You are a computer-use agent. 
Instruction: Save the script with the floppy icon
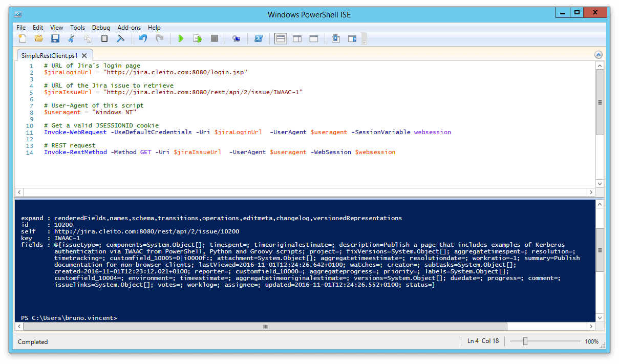[55, 38]
